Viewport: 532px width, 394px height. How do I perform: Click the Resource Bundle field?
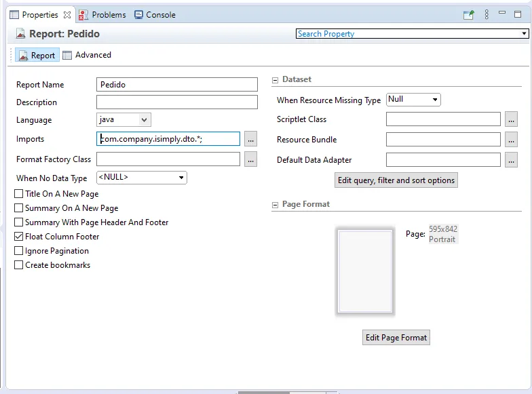(x=443, y=140)
